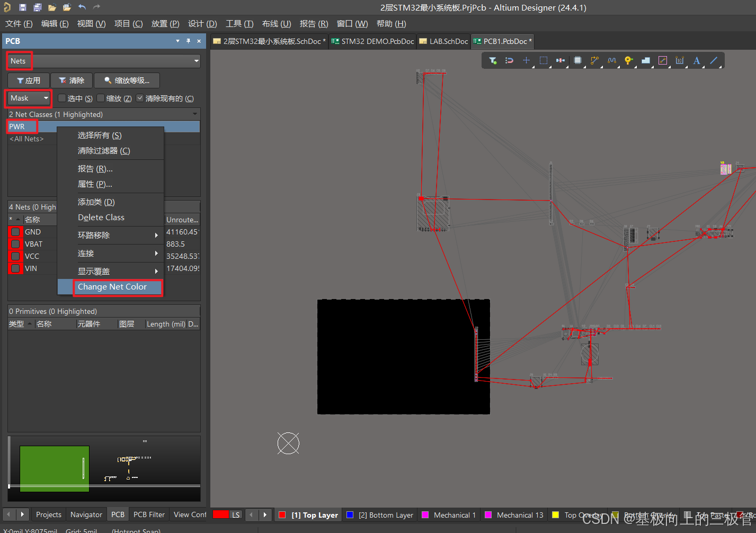Open the PCB Filter panel tab
Screen dimensions: 756x533
pos(149,514)
